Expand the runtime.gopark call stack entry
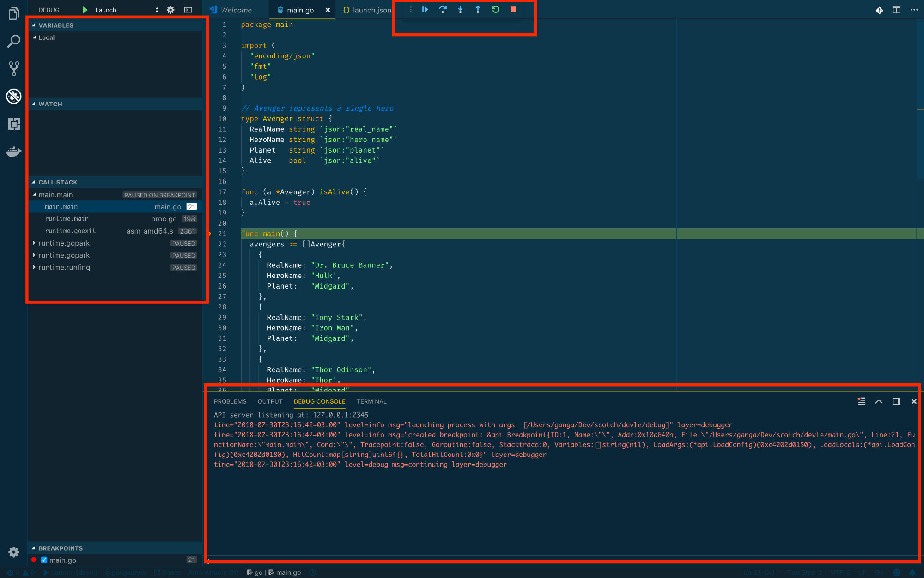Viewport: 924px width, 578px height. coord(34,243)
